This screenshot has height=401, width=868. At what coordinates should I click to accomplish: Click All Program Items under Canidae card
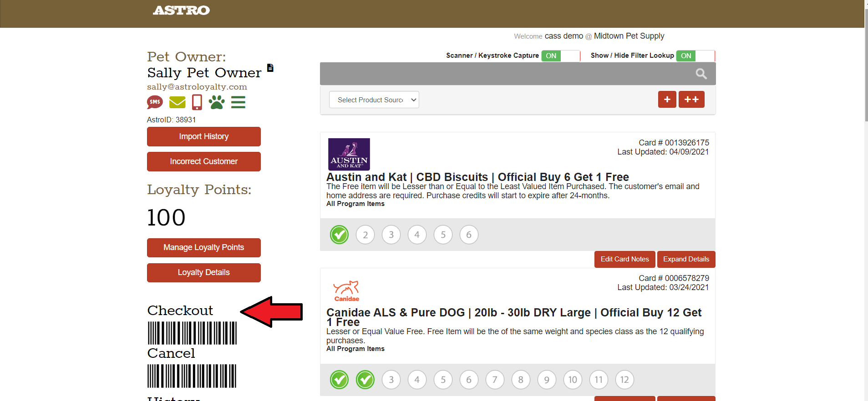(x=355, y=349)
